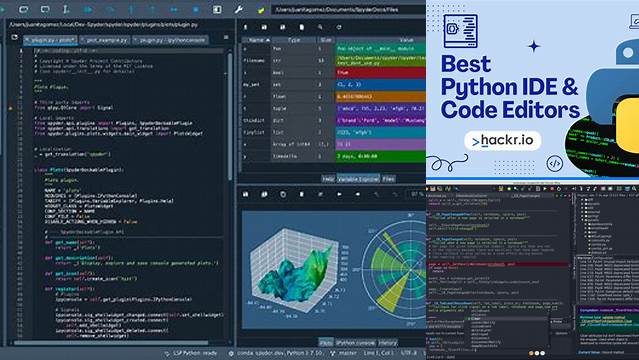Screen dimensions: 639x360
Task: Click the search variables magnifier icon
Action: [x=320, y=27]
